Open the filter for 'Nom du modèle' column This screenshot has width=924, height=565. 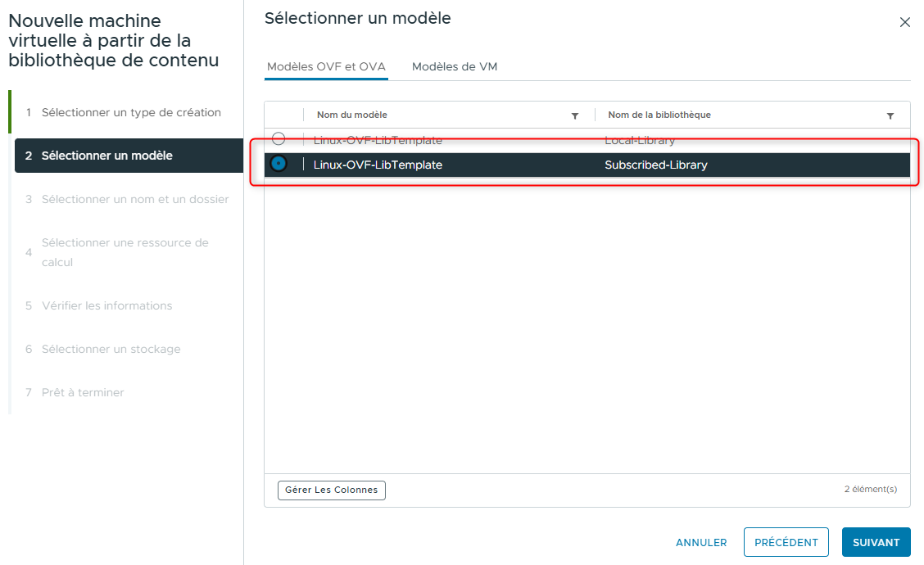pos(575,115)
